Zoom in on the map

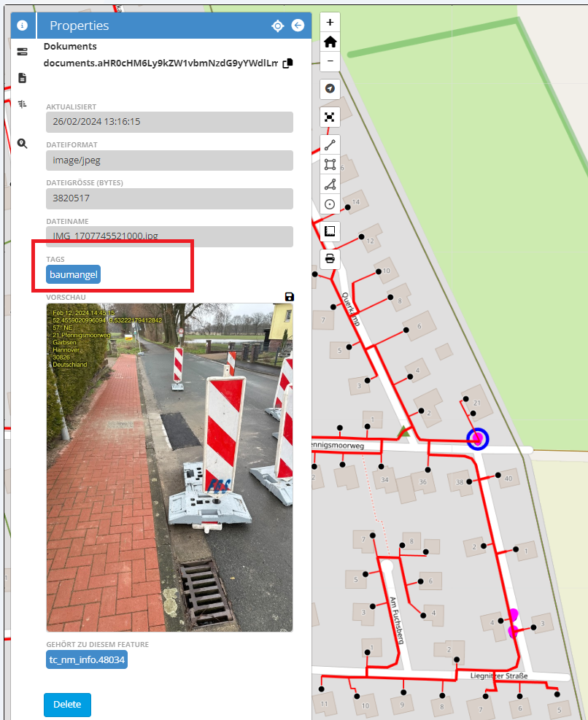coord(330,22)
